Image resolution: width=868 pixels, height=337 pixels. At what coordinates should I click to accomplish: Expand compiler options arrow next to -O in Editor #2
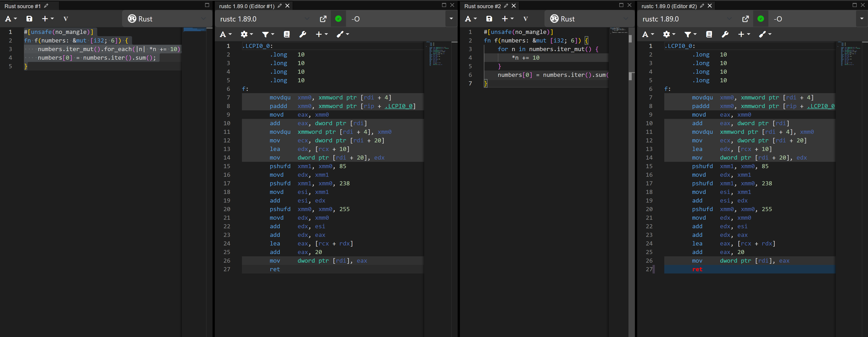862,19
